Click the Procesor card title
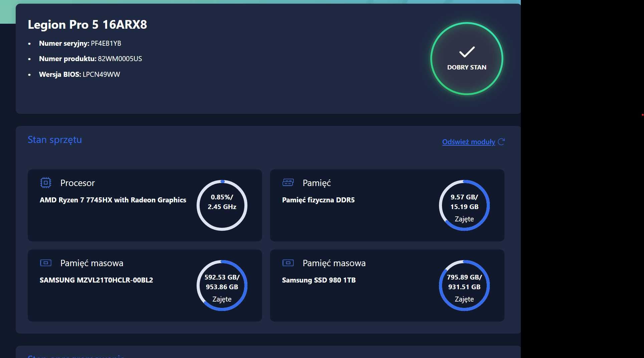Viewport: 644px width, 358px height. [x=77, y=183]
